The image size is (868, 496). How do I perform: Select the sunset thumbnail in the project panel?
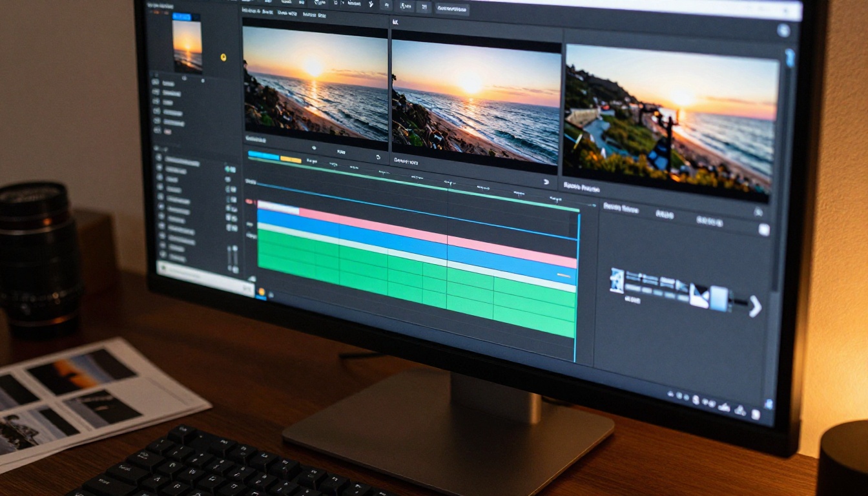pyautogui.click(x=187, y=45)
